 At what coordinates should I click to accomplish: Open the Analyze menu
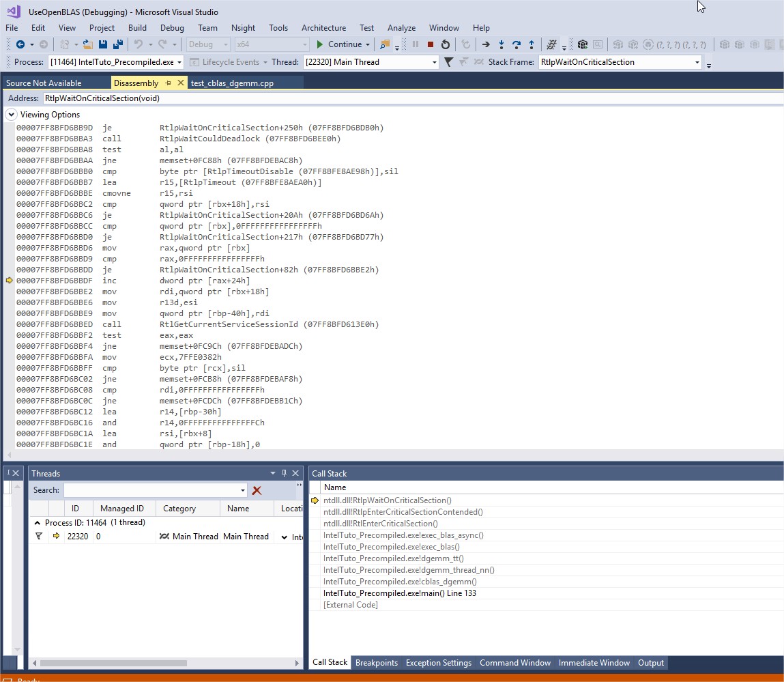[401, 28]
